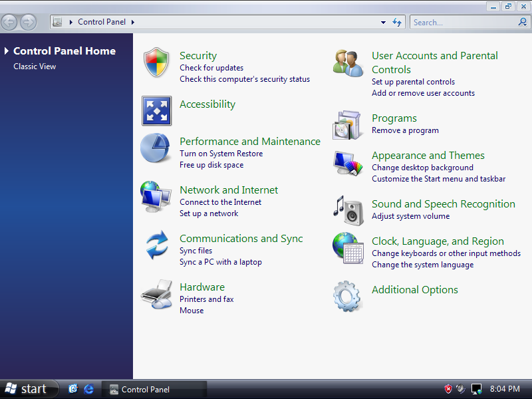Click the address bar Control Panel icon
The image size is (532, 399).
click(58, 22)
